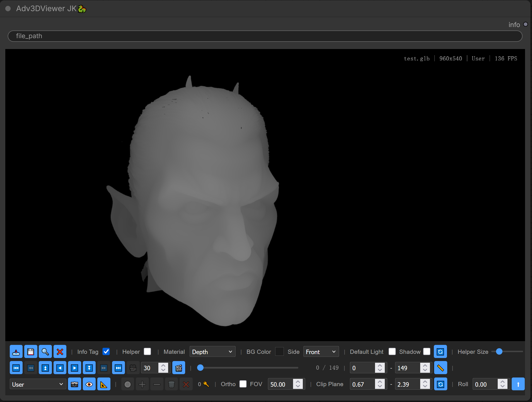Click the down-arrows step button in playback row
This screenshot has height=402, width=532.
(89, 368)
